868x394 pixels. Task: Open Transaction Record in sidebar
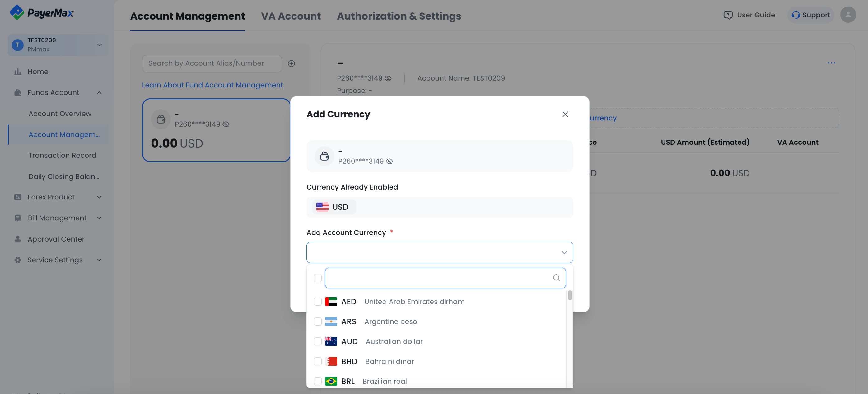coord(62,155)
